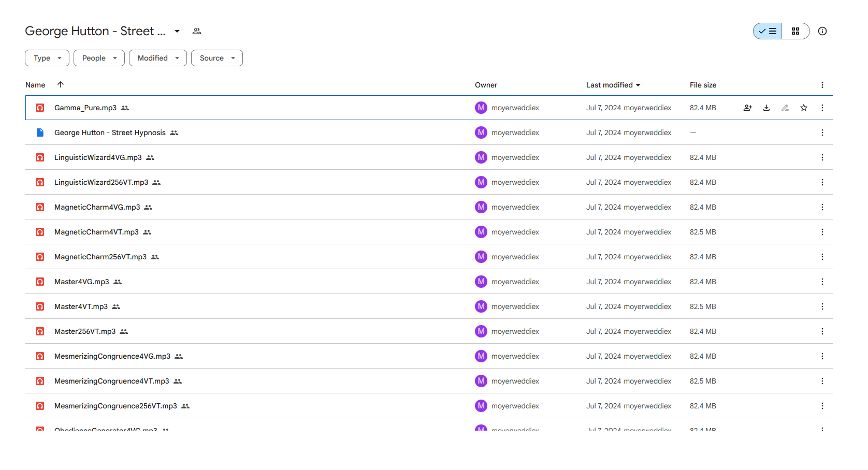Open the Last modified sort dropdown
The height and width of the screenshot is (470, 868).
613,85
